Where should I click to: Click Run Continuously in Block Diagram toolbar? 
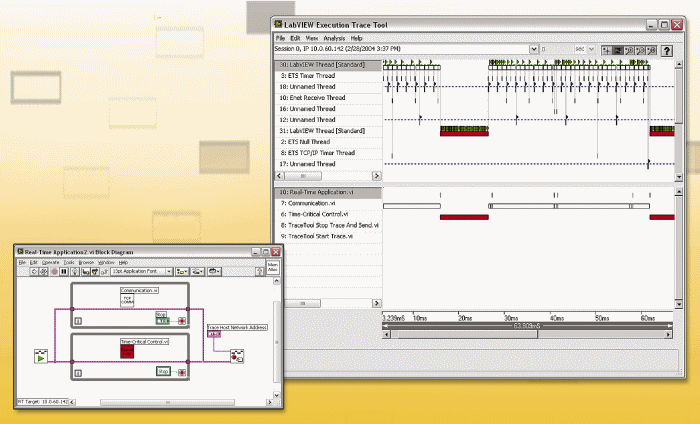43,271
